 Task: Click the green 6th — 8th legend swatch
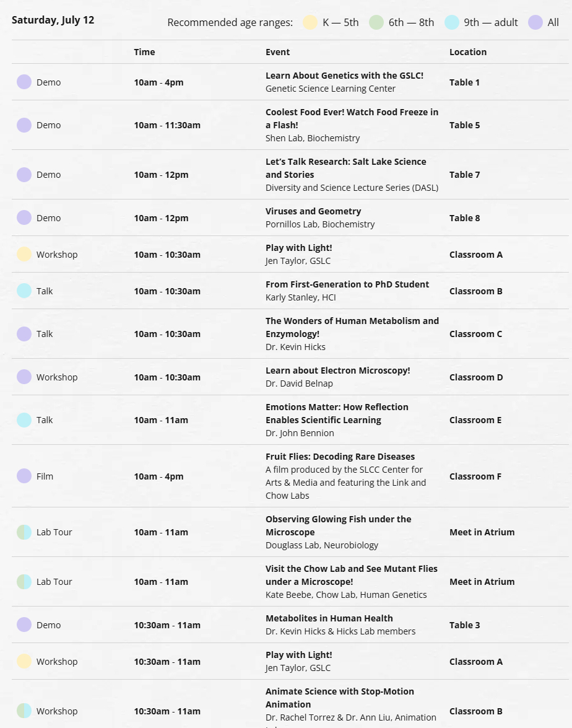(x=376, y=22)
